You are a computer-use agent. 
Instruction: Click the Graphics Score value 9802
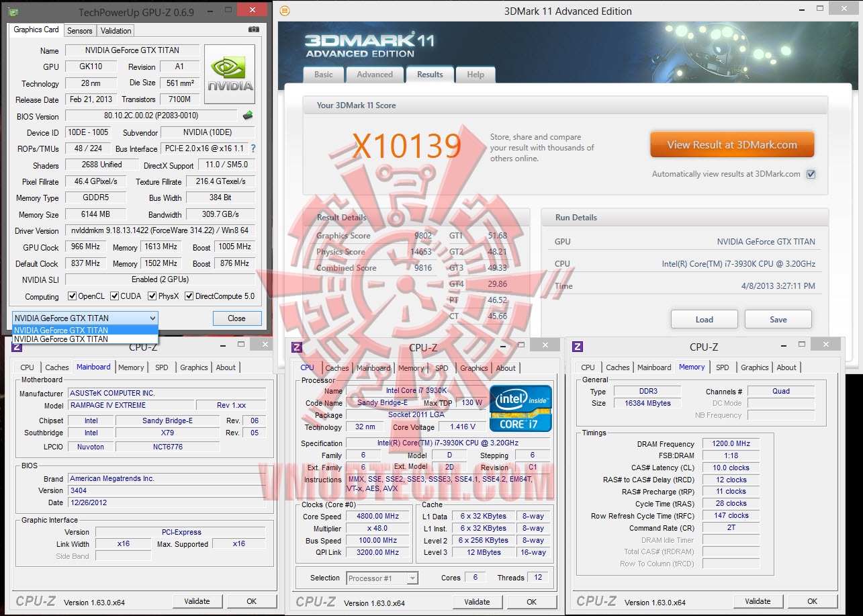[423, 236]
